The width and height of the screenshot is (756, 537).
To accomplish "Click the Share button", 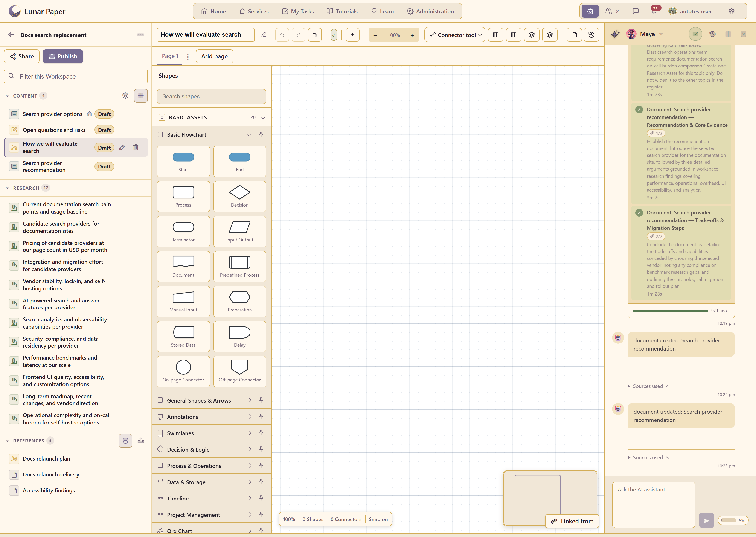I will point(21,56).
